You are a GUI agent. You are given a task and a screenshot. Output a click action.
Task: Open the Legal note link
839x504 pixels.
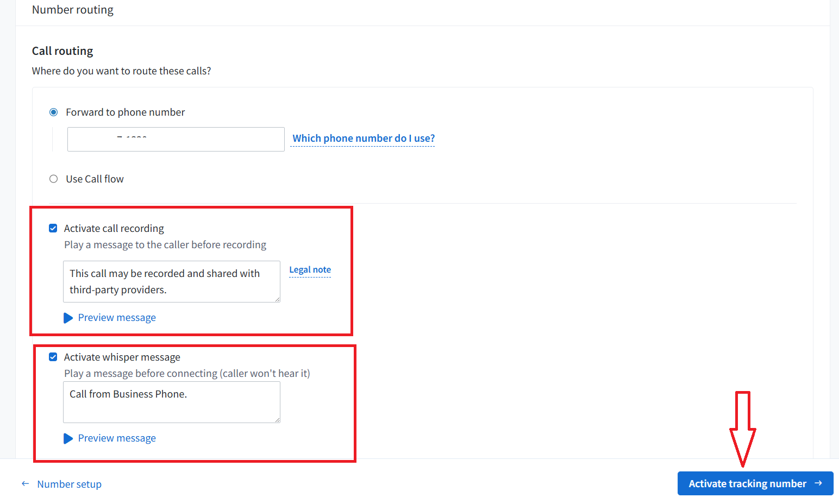click(310, 270)
